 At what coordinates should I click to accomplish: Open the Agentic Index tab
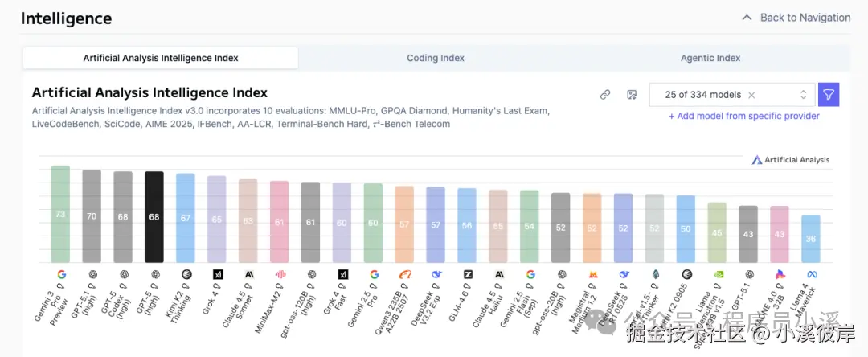(710, 58)
